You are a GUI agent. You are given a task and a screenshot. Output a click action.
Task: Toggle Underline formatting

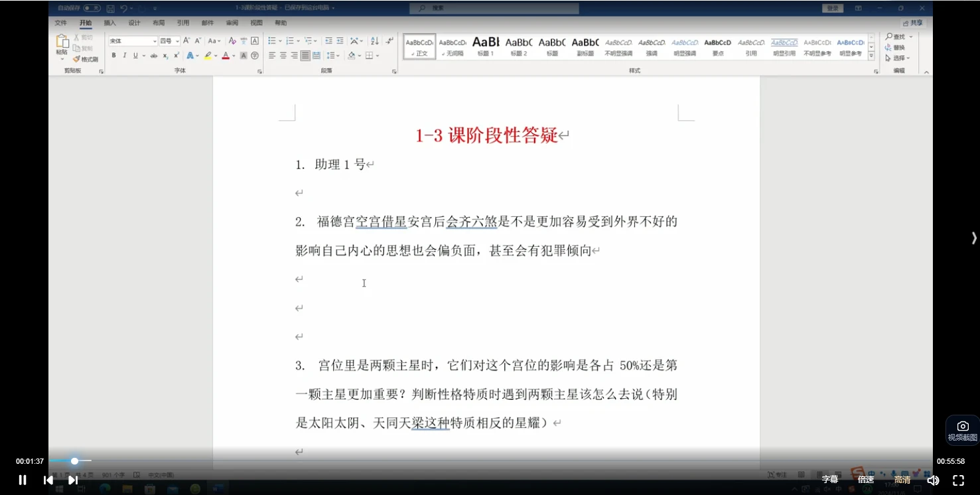(x=135, y=56)
